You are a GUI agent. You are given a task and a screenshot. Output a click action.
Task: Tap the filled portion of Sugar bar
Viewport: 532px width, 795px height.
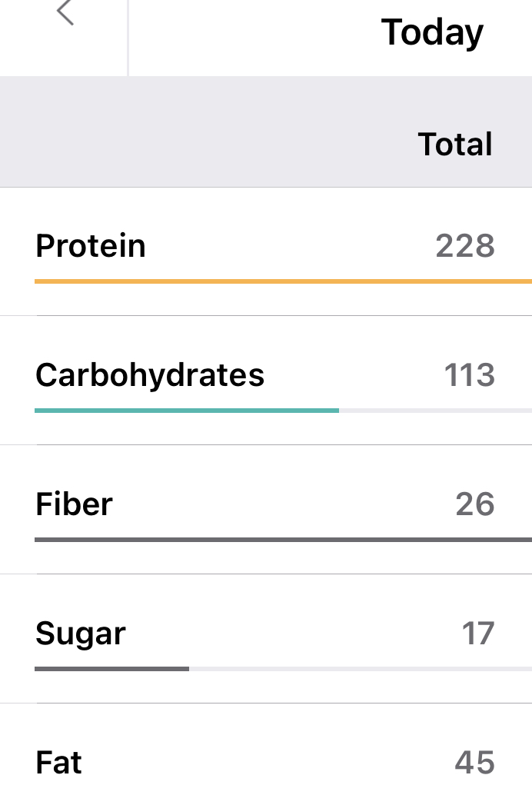click(111, 669)
